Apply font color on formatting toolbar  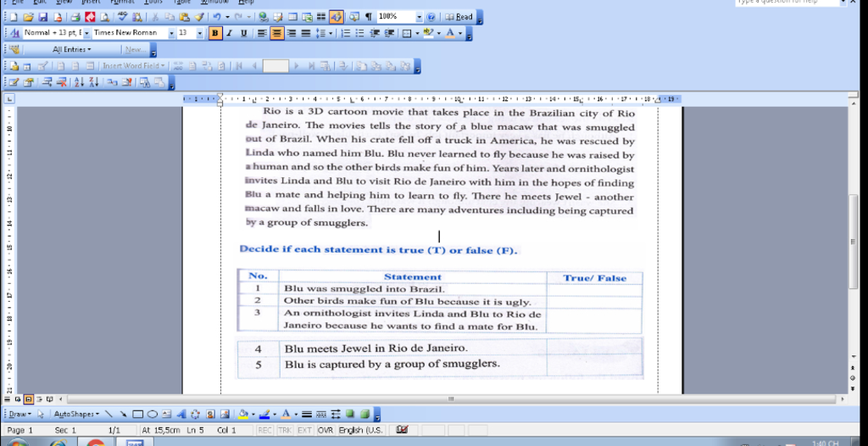450,33
